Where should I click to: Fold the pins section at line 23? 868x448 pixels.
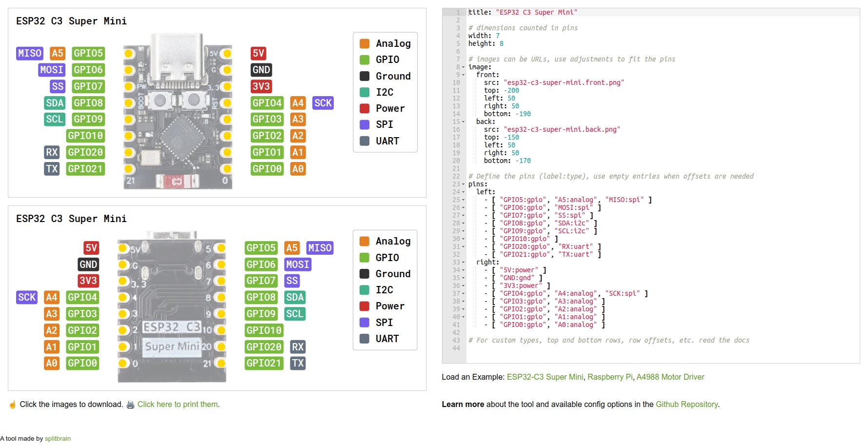(463, 184)
